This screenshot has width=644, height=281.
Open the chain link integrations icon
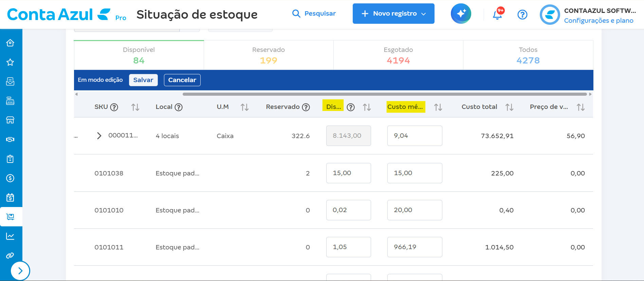click(x=10, y=256)
